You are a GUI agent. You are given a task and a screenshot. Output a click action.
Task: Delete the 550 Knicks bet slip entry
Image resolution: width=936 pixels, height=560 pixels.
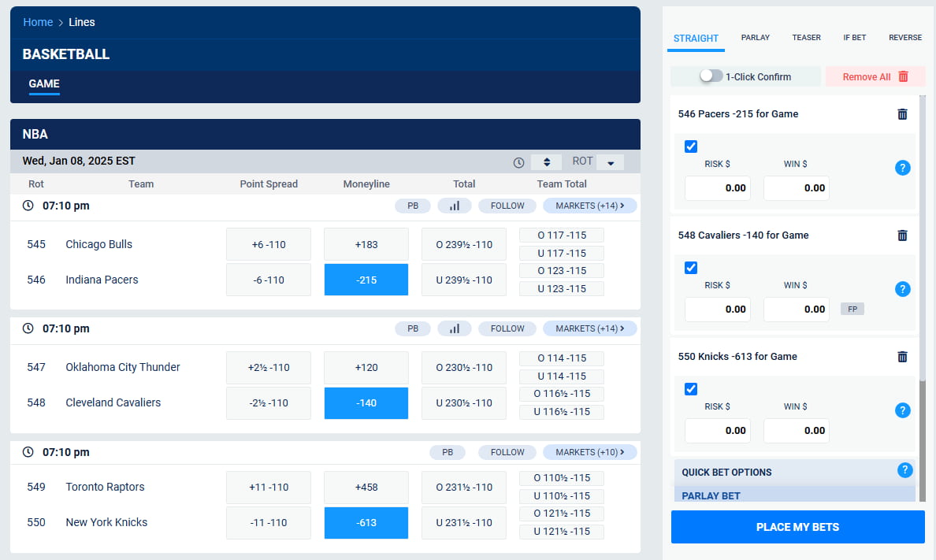[x=902, y=357]
